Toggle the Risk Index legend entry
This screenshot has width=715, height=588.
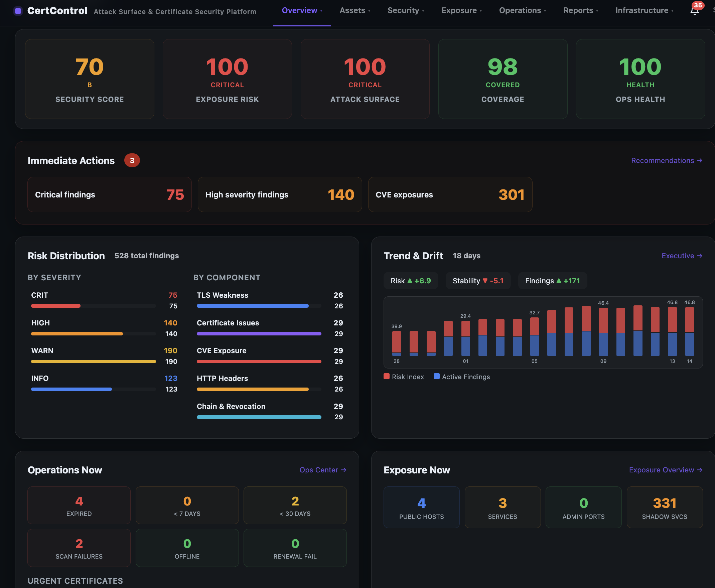pyautogui.click(x=403, y=377)
